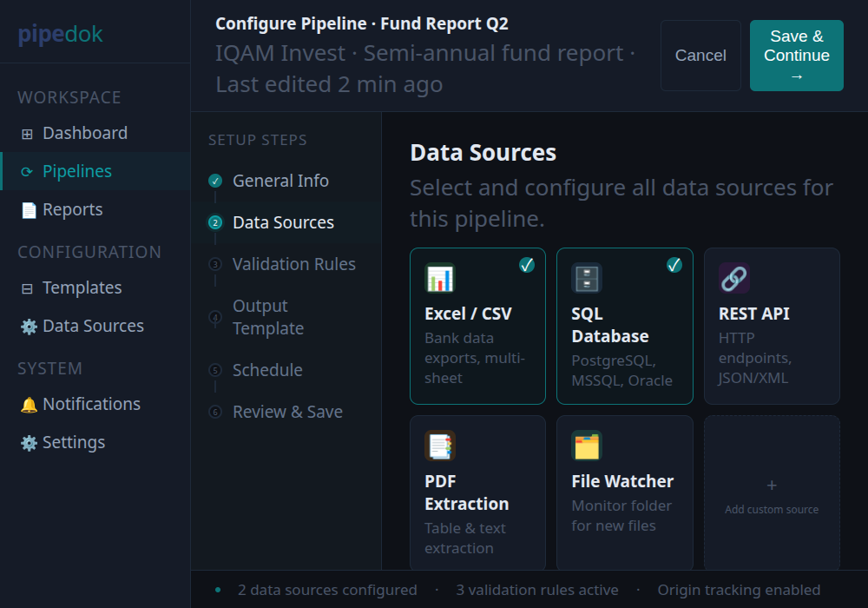Click the SQL Database icon
This screenshot has height=608, width=868.
[587, 278]
